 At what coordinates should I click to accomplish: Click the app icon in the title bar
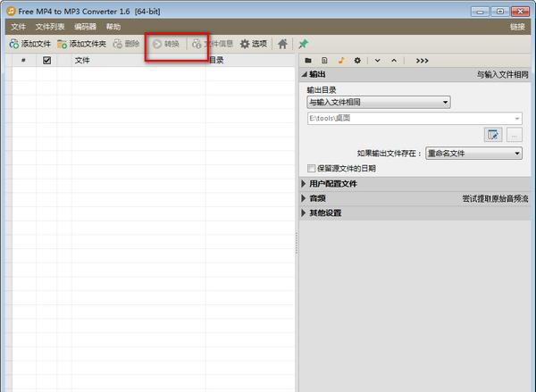11,12
